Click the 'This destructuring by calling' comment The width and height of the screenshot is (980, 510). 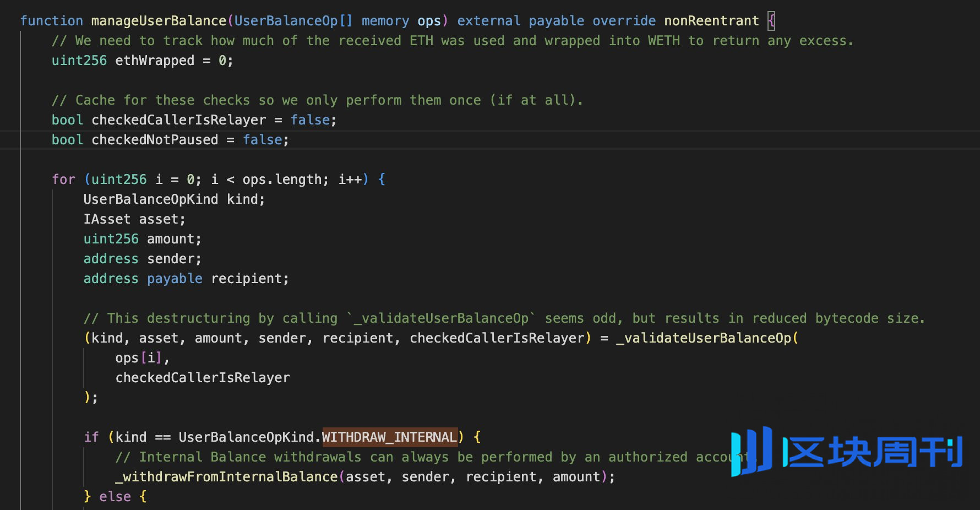click(504, 318)
